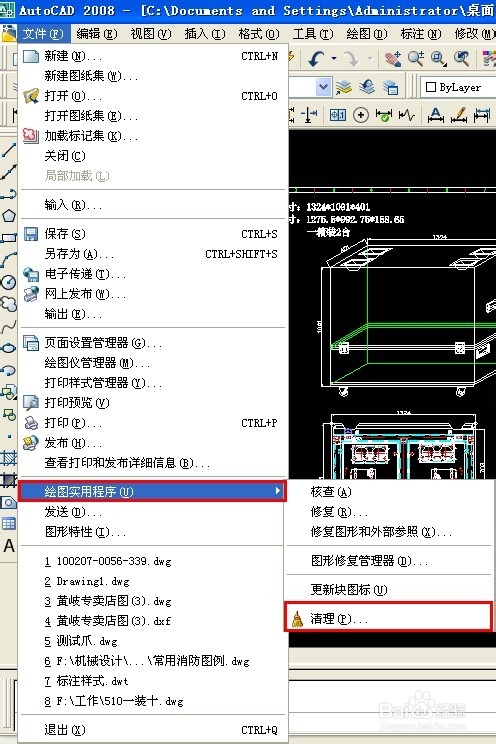Choose 打印预览(V) menu entry
Viewport: 496px width, 744px height.
pos(153,403)
